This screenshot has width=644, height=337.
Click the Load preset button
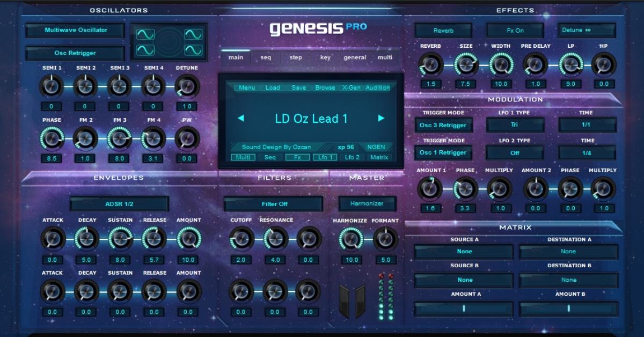point(273,87)
